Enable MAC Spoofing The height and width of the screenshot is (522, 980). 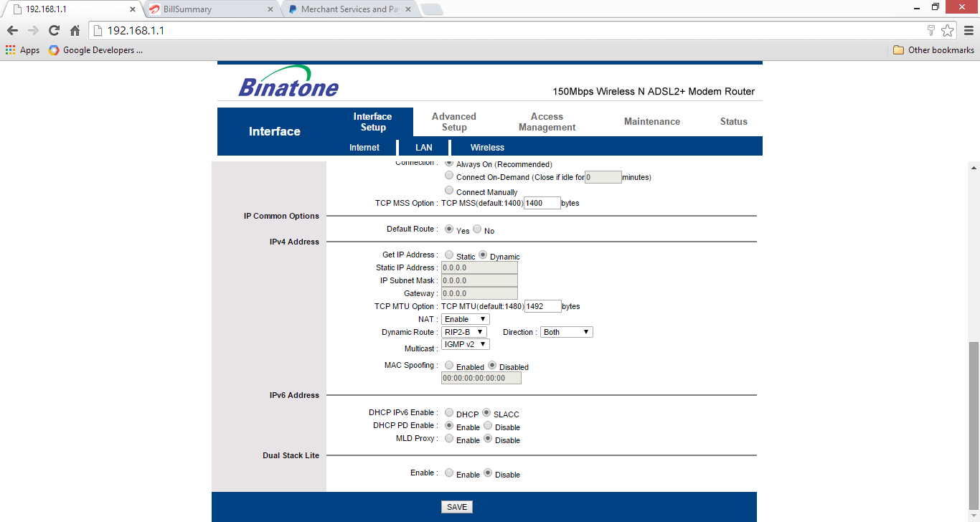pos(449,365)
